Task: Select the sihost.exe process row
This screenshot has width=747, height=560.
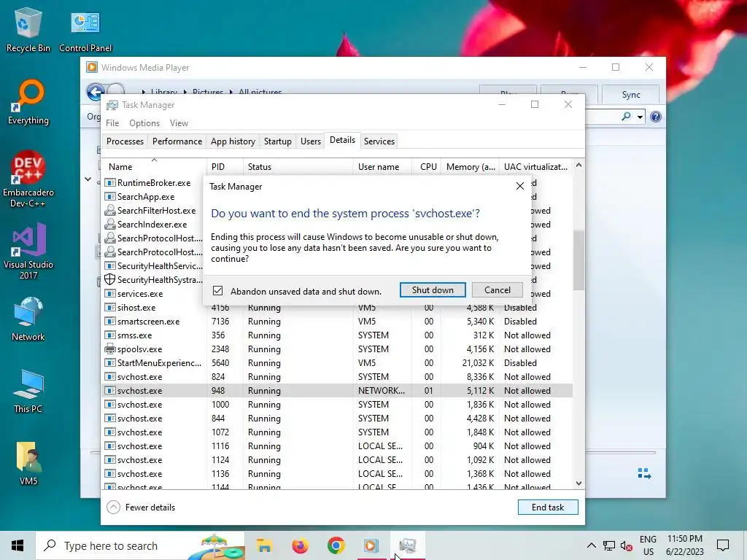Action: coord(337,308)
